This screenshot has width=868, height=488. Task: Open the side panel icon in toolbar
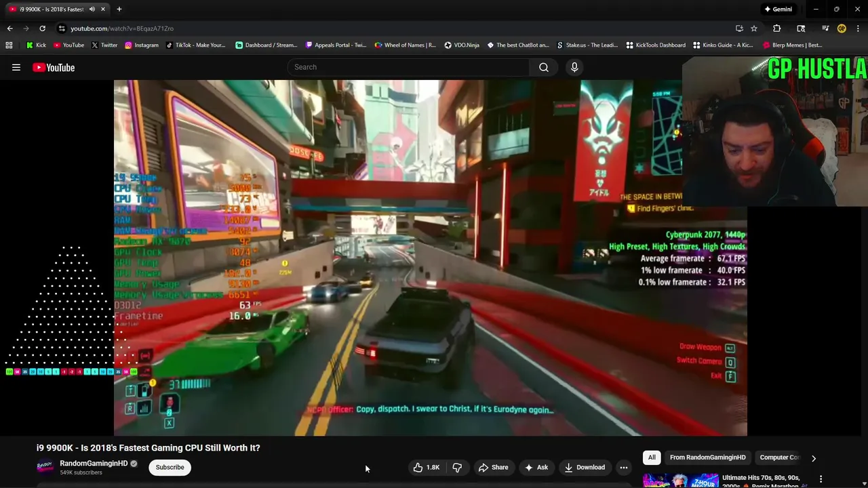[801, 28]
